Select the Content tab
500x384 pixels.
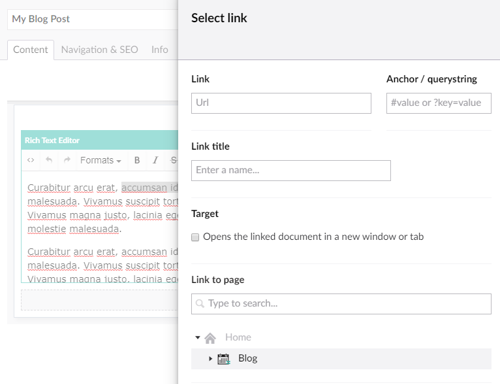(x=30, y=50)
